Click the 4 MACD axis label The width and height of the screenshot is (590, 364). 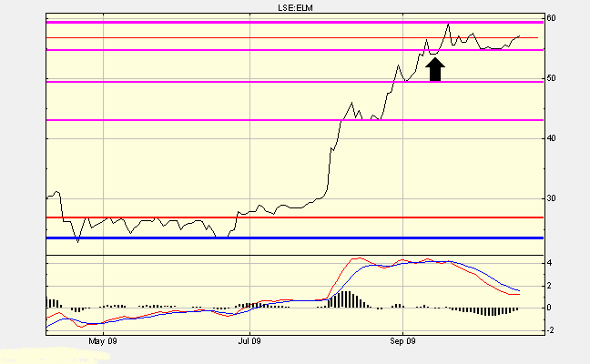point(549,263)
